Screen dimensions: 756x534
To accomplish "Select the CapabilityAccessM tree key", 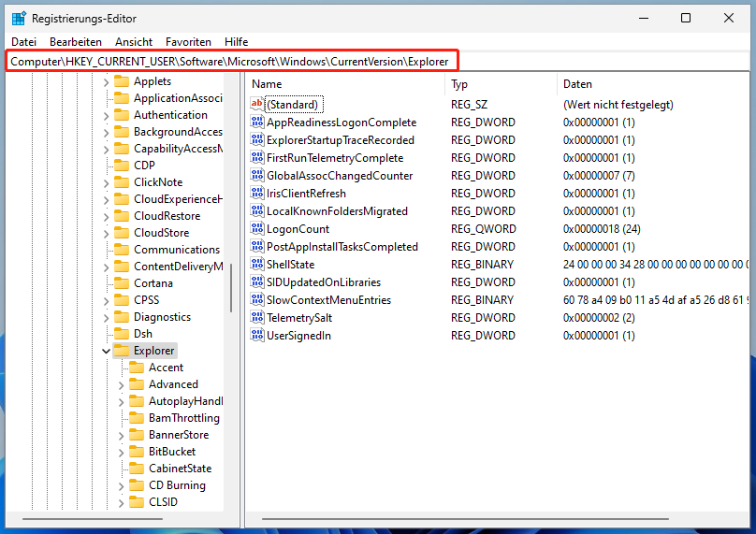I will (179, 149).
